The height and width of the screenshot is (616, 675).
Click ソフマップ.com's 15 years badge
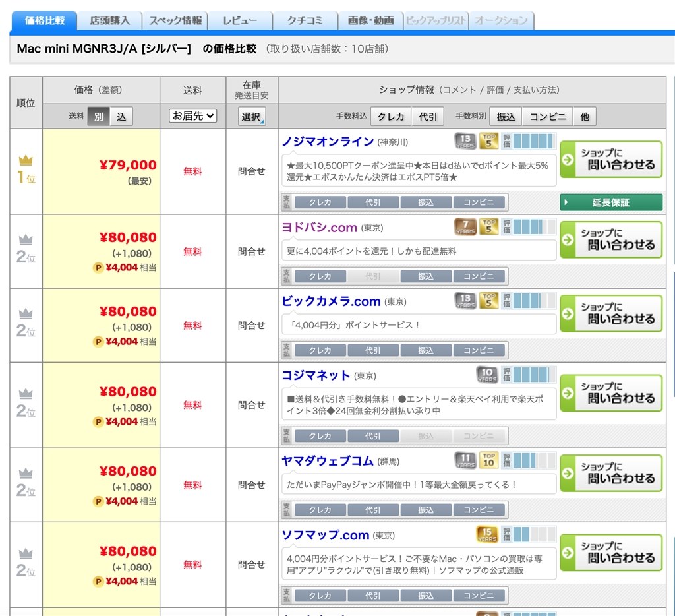(487, 534)
